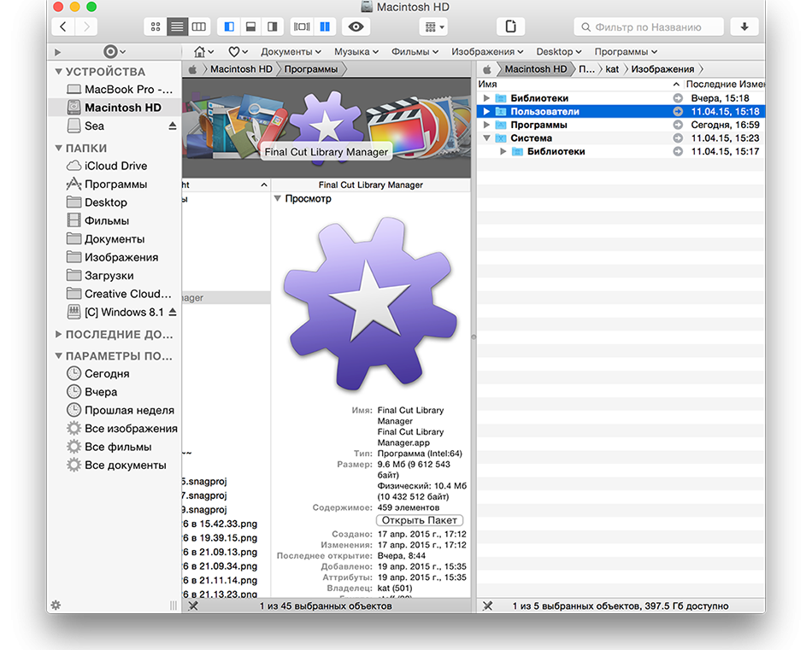Open the Изображения menu in favorites bar
This screenshot has height=650, width=812.
[x=487, y=52]
